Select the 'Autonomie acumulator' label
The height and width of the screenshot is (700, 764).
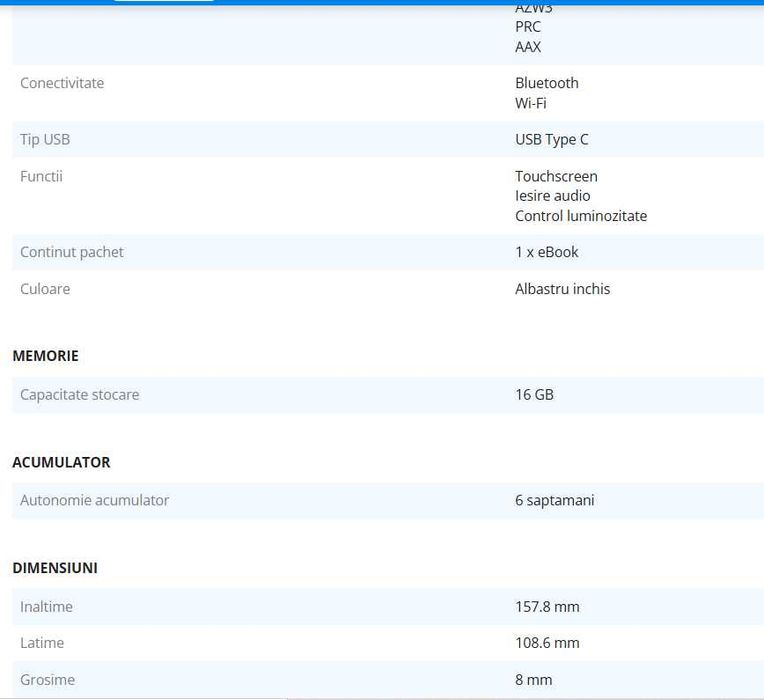point(95,500)
